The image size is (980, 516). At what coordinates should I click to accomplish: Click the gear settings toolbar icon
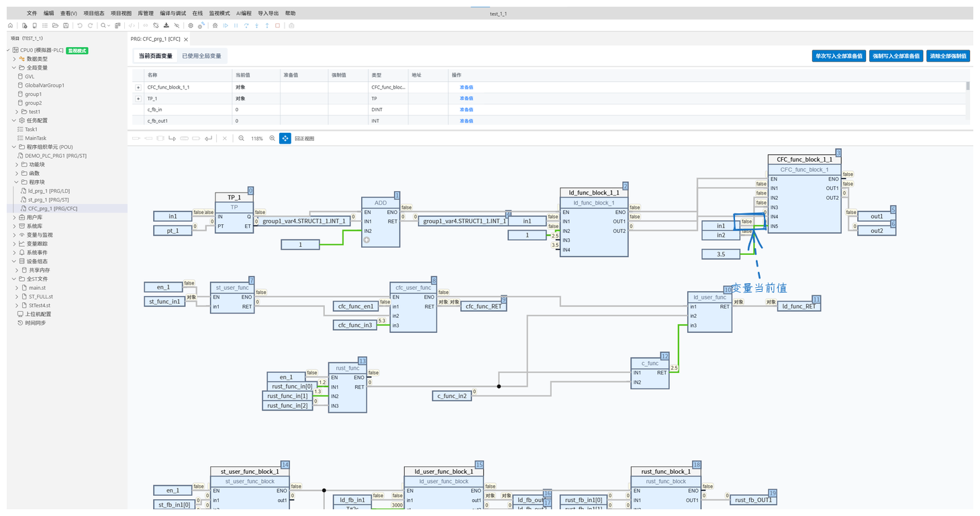tap(191, 25)
